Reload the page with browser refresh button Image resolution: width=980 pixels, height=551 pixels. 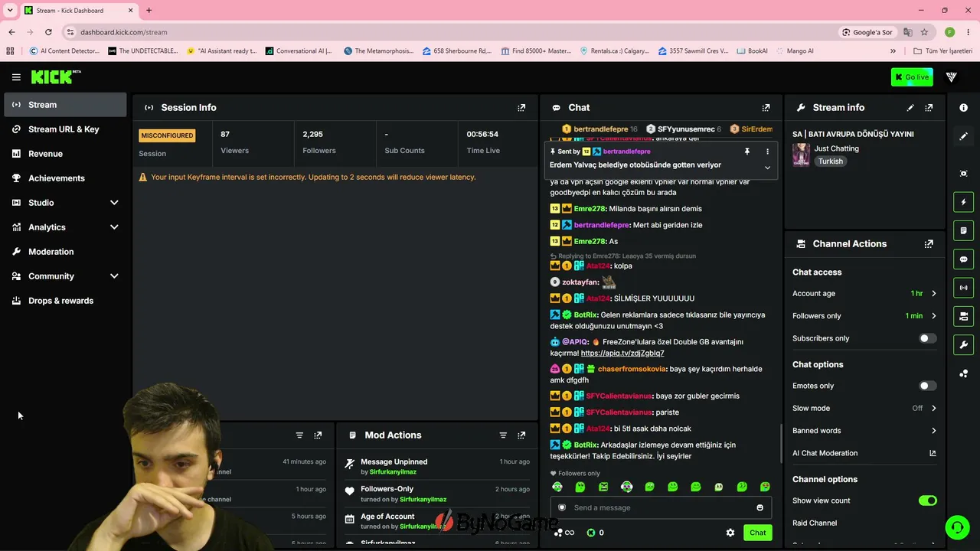click(x=48, y=32)
